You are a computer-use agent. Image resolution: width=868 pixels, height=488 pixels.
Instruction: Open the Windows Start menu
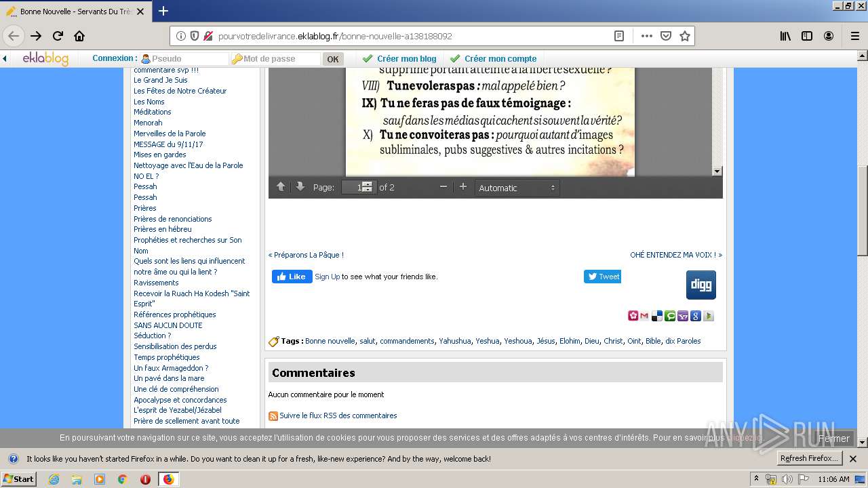pos(19,479)
